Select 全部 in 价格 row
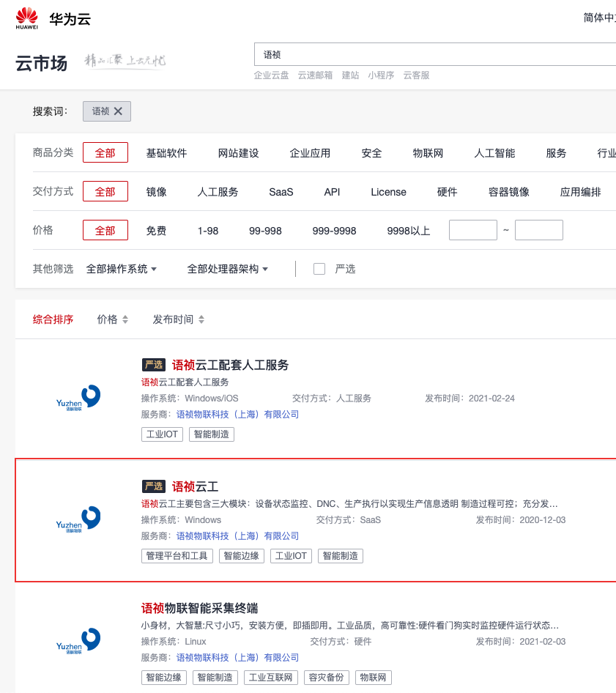This screenshot has height=693, width=616. [105, 230]
